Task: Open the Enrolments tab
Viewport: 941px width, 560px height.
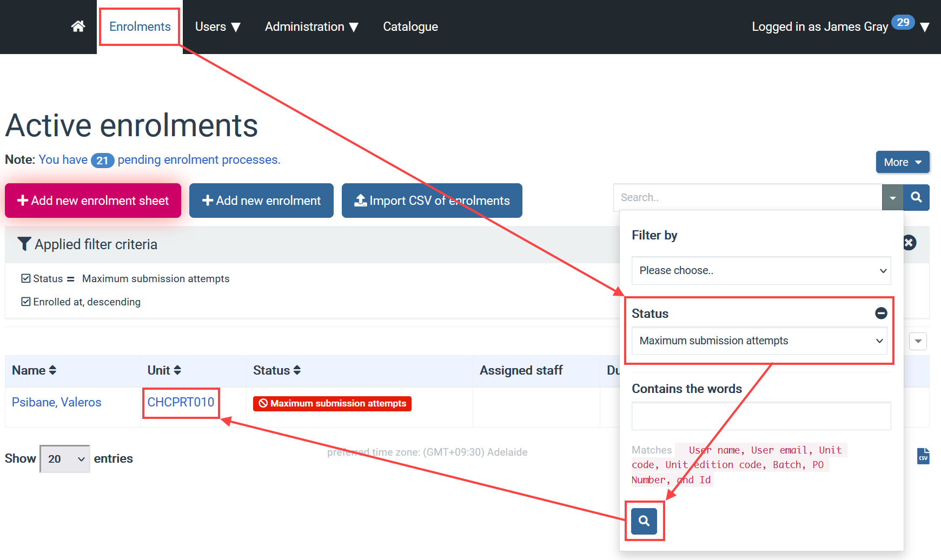Action: click(140, 26)
